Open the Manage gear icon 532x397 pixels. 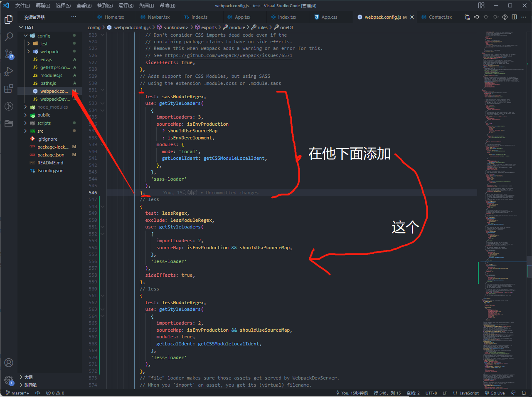click(x=9, y=380)
